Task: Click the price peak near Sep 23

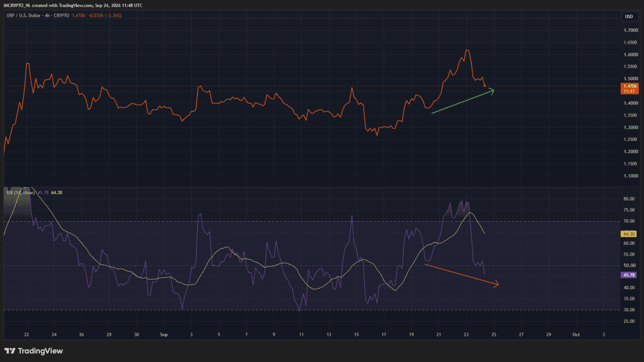Action: pos(467,50)
